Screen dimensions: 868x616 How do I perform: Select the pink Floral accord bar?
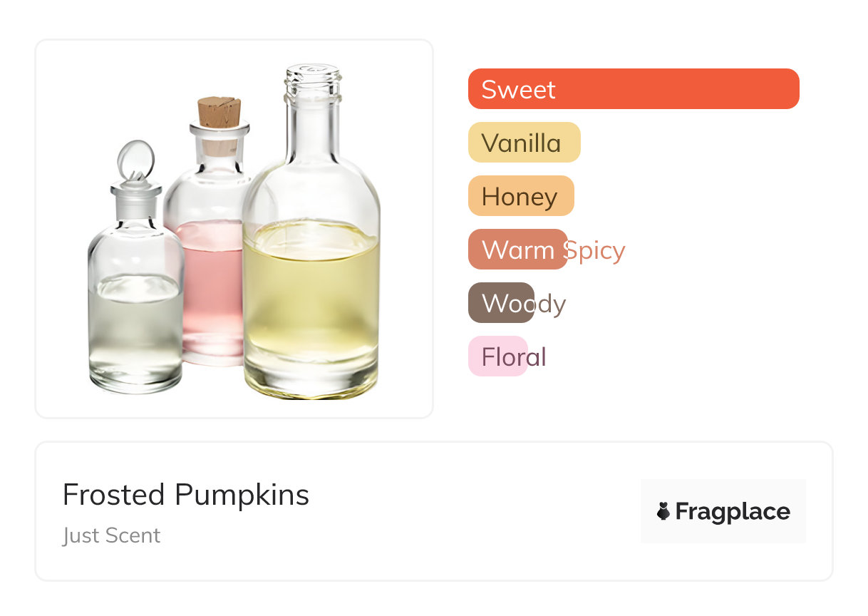click(497, 356)
